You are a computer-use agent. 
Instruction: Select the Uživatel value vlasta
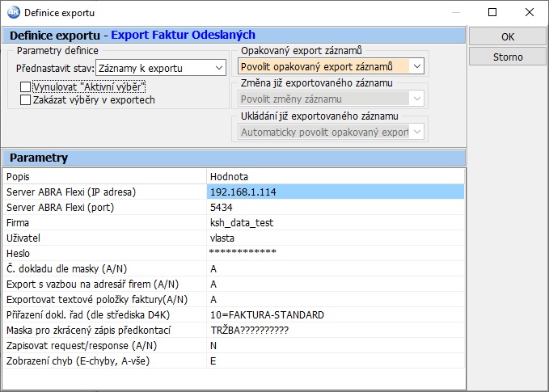(336, 238)
